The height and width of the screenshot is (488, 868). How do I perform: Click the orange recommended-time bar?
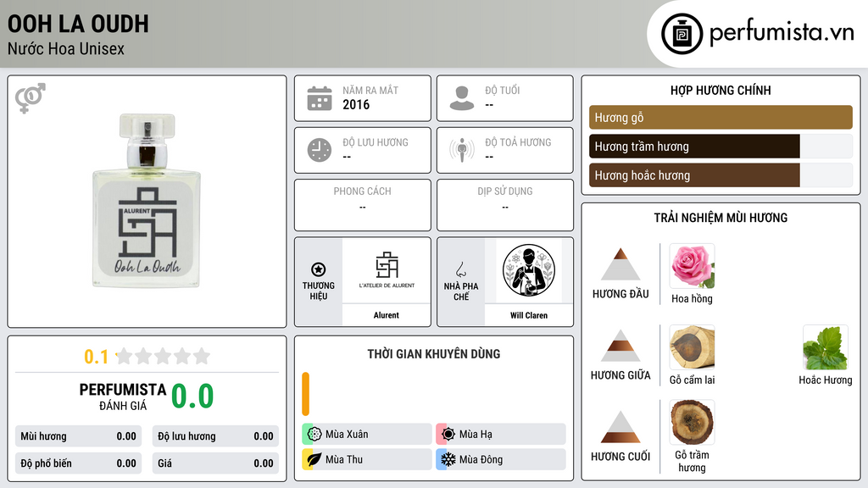coord(305,394)
